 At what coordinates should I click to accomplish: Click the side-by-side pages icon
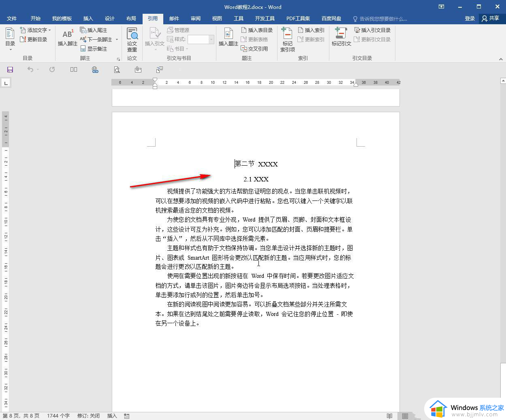74,70
